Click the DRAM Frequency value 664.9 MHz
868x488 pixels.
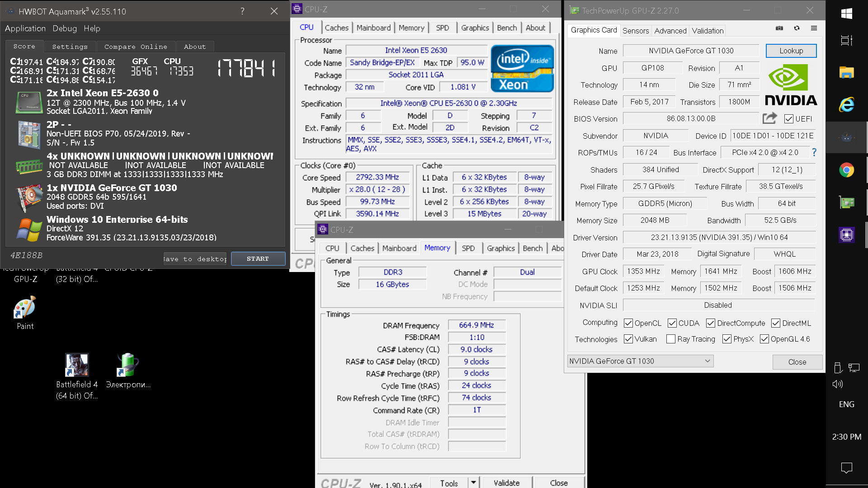pyautogui.click(x=476, y=325)
